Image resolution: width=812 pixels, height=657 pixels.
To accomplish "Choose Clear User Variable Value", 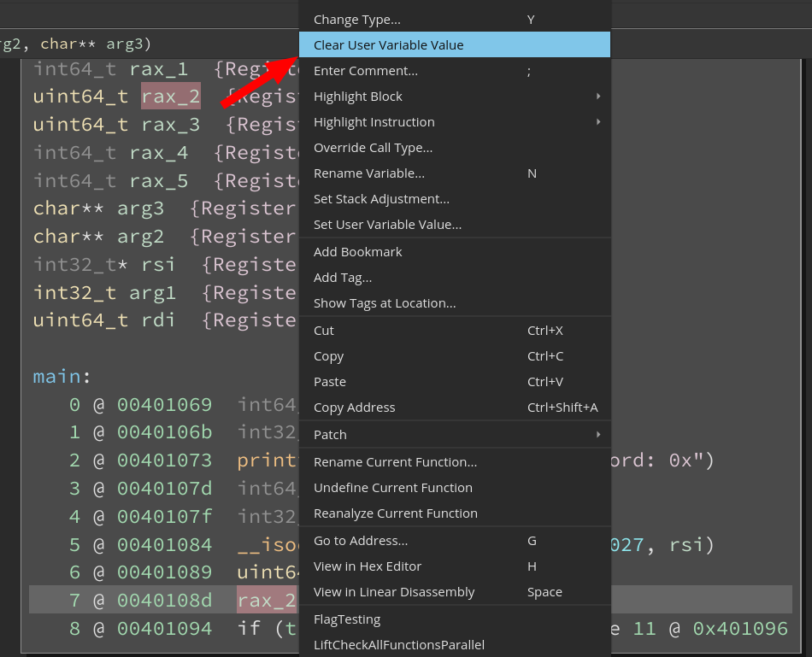I will (455, 45).
